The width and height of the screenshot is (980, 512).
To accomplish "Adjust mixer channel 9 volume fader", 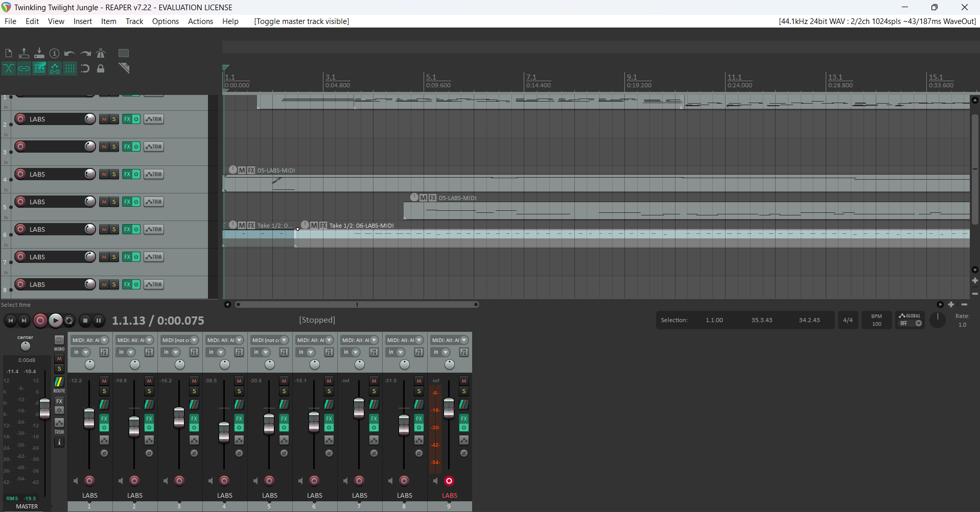I will pos(449,408).
